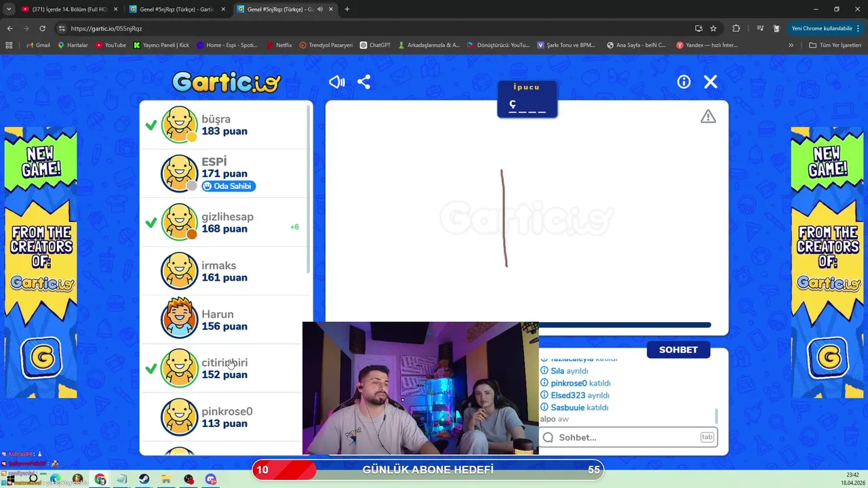The height and width of the screenshot is (488, 868).
Task: Click the Oda Sahibi badge under ESPİ
Action: tap(229, 186)
